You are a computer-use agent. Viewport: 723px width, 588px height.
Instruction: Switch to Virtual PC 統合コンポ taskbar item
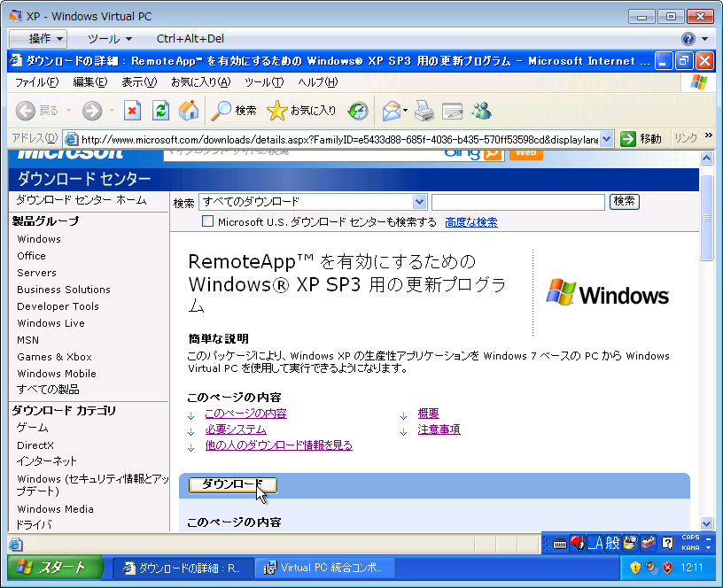[x=324, y=568]
